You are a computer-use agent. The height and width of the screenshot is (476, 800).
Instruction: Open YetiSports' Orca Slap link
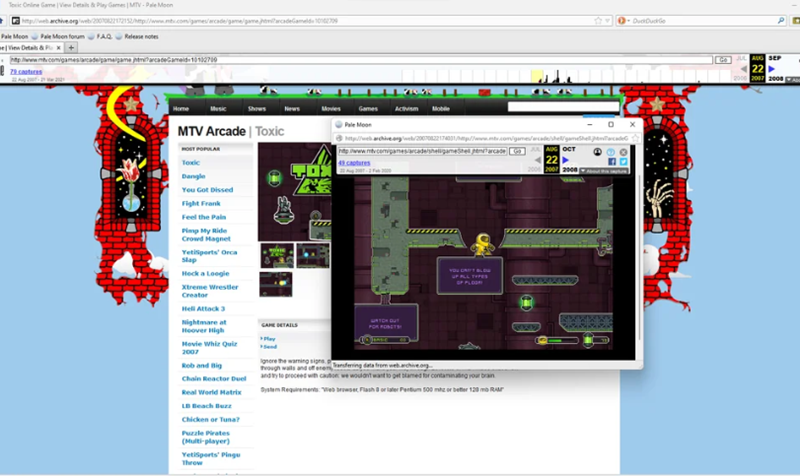[209, 256]
